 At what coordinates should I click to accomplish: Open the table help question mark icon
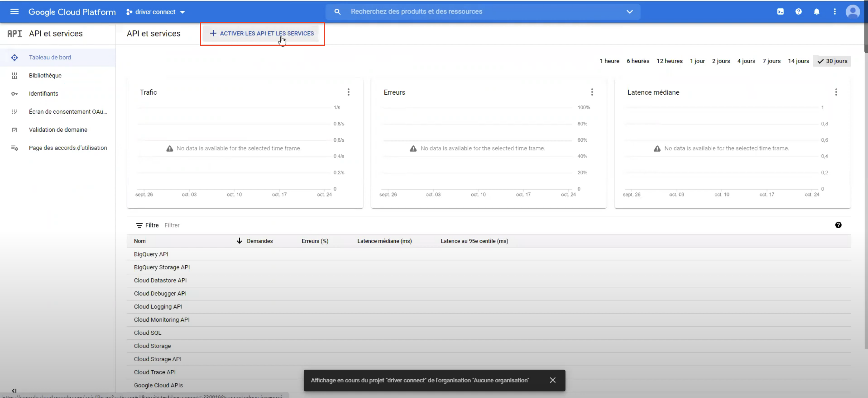click(838, 225)
